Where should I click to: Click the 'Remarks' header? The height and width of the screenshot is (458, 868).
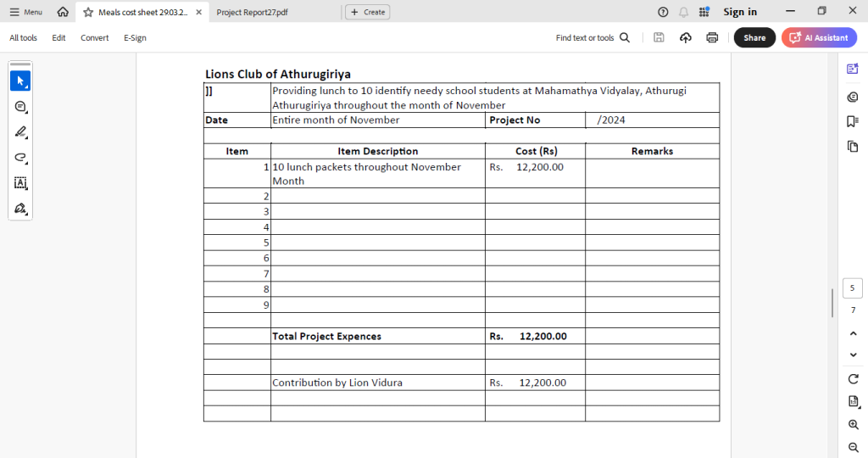pos(652,151)
